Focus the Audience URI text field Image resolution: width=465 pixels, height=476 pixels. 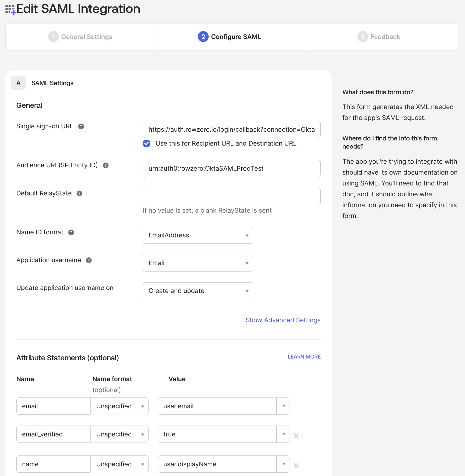(232, 169)
